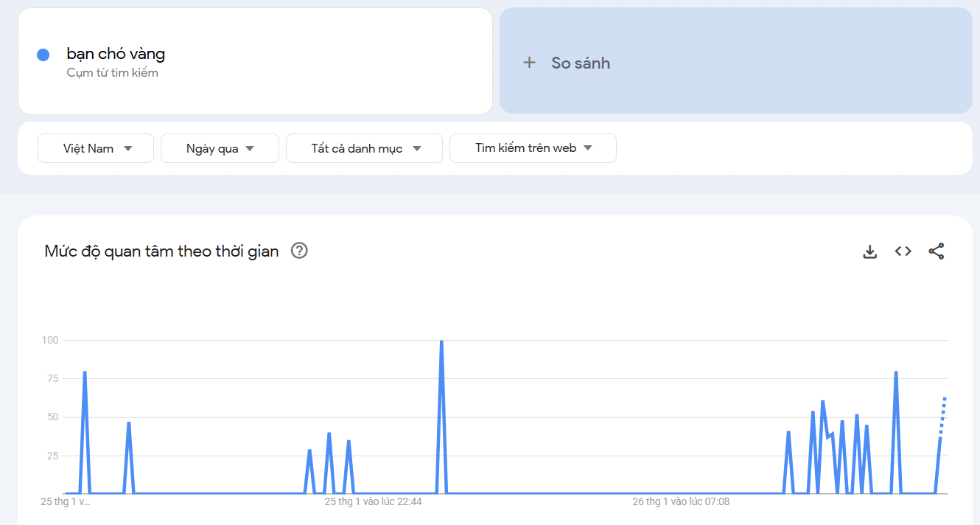The height and width of the screenshot is (525, 980).
Task: Expand the Tất cả danh mục dropdown
Action: click(364, 148)
